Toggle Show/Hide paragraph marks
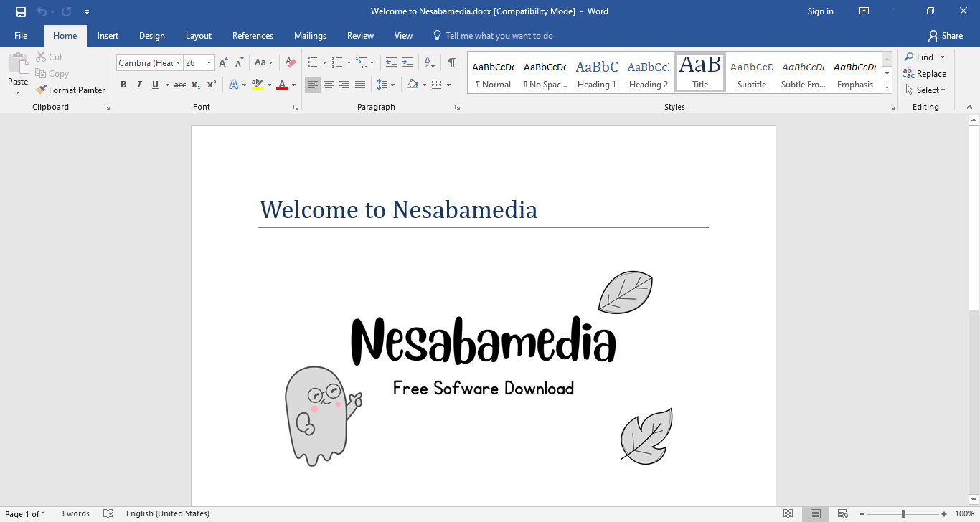This screenshot has height=522, width=980. click(451, 63)
